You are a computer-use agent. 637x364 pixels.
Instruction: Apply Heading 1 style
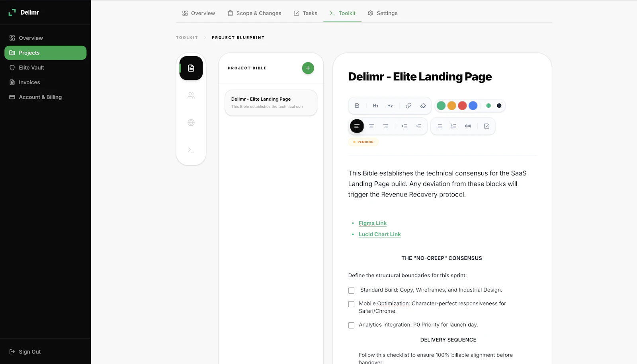point(375,106)
